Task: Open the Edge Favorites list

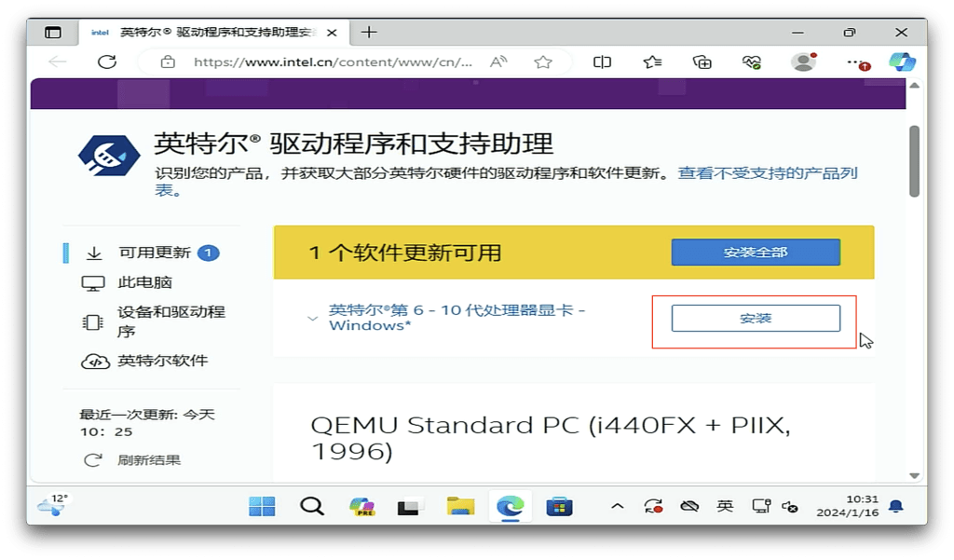Action: tap(652, 62)
